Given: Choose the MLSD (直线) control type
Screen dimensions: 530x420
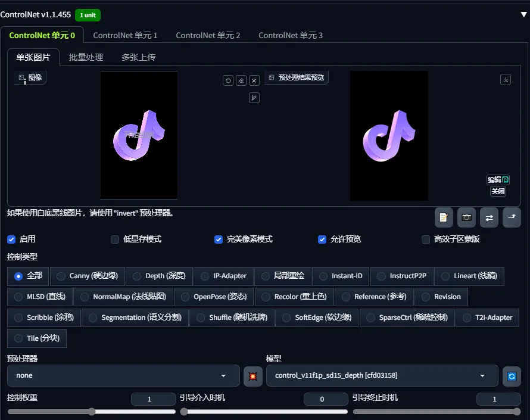Looking at the screenshot, I should [x=40, y=297].
